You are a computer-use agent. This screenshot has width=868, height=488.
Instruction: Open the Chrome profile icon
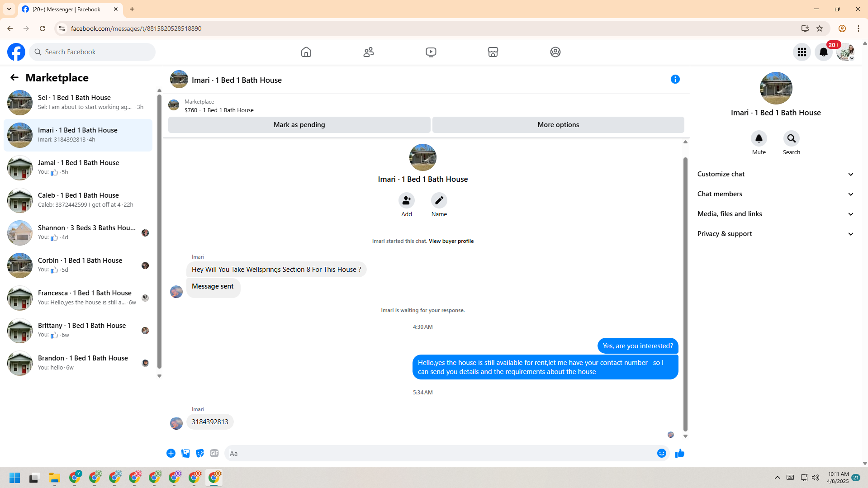pyautogui.click(x=842, y=28)
